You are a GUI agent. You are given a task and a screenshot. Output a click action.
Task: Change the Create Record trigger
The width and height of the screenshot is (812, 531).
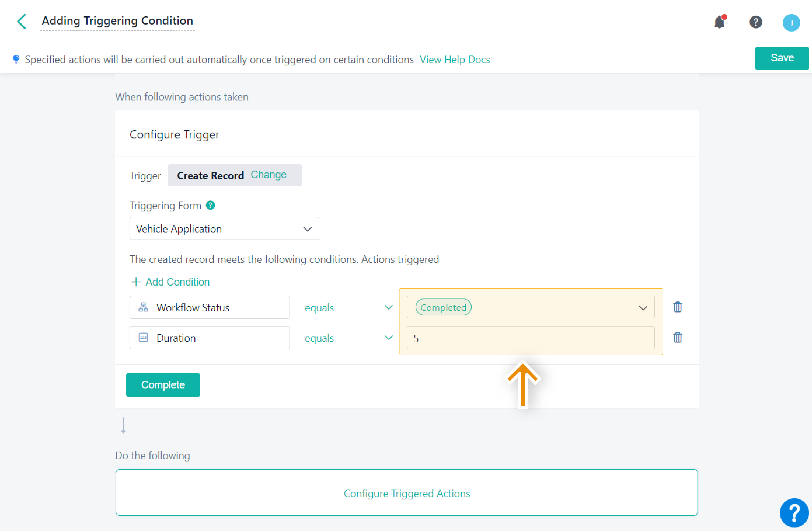tap(269, 175)
